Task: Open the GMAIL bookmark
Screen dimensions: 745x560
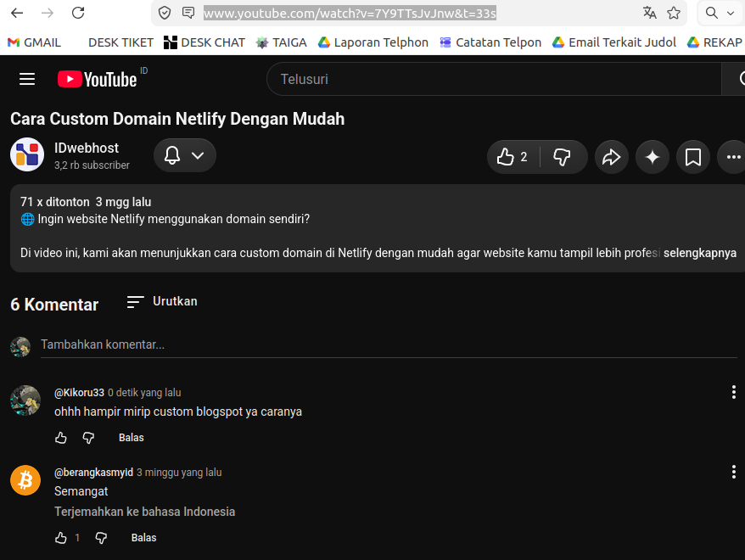Action: 34,42
